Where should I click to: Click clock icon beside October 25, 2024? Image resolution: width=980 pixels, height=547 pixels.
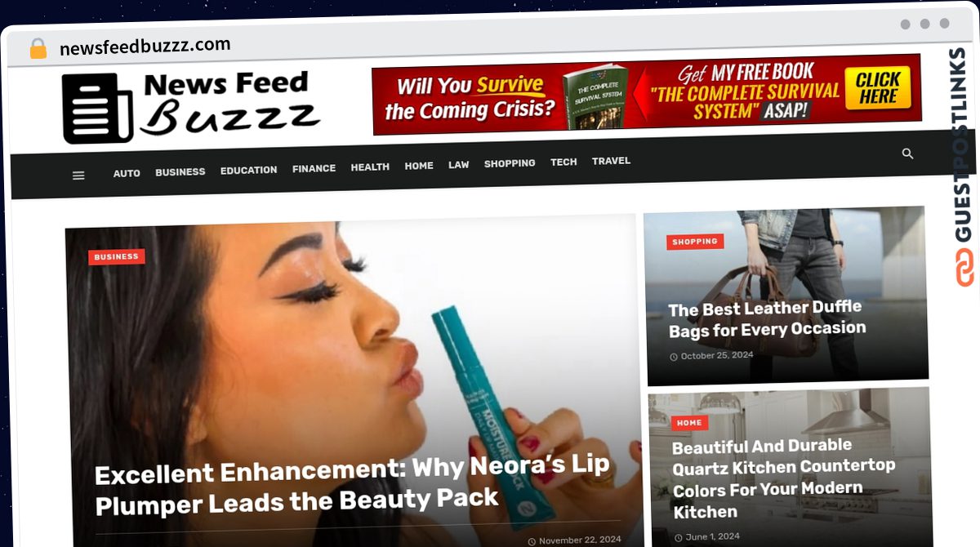(674, 357)
